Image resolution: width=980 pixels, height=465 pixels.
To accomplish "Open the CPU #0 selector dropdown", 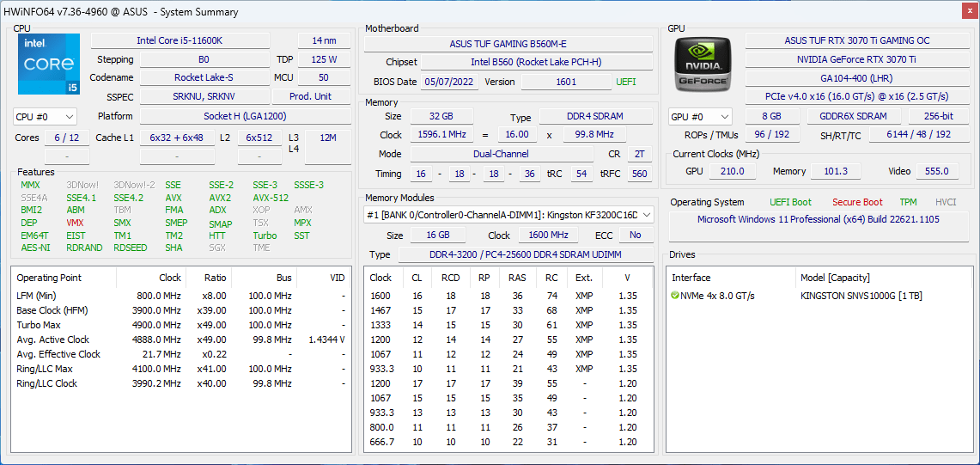I will click(45, 116).
